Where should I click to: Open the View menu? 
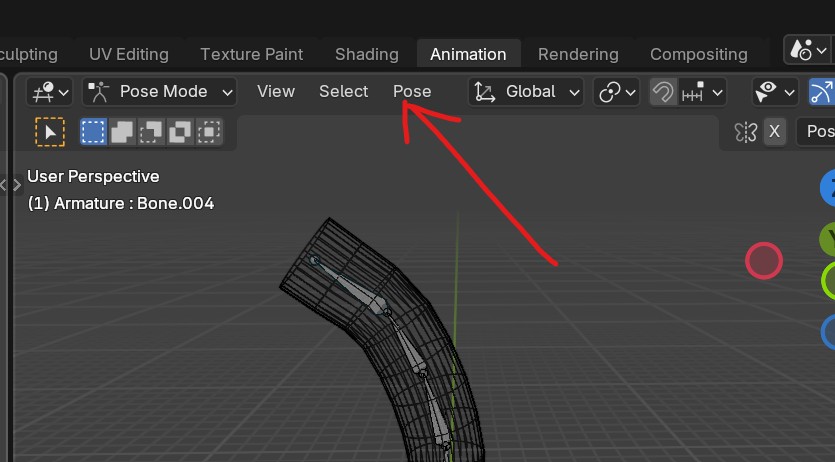275,92
